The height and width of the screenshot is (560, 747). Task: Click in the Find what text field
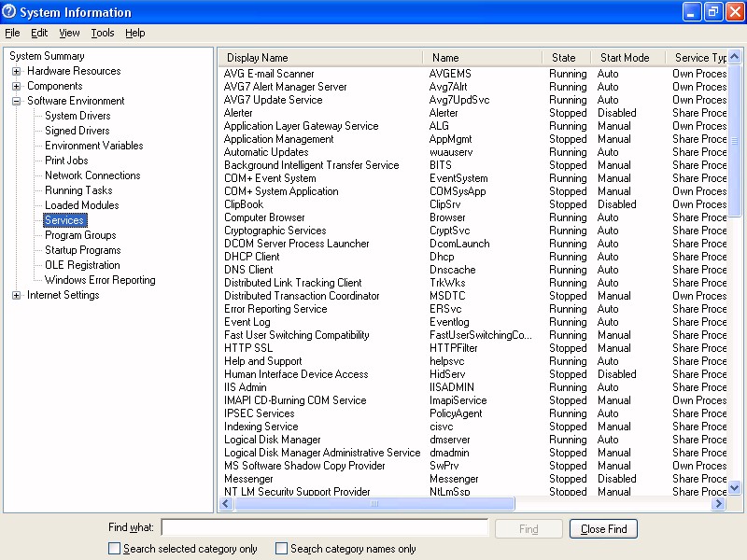(324, 528)
